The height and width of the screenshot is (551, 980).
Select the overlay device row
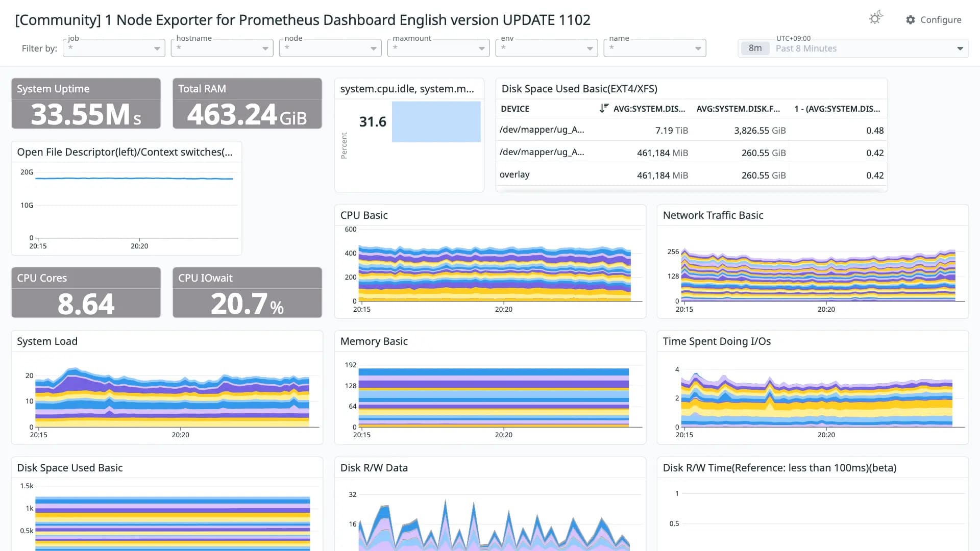[x=692, y=175]
